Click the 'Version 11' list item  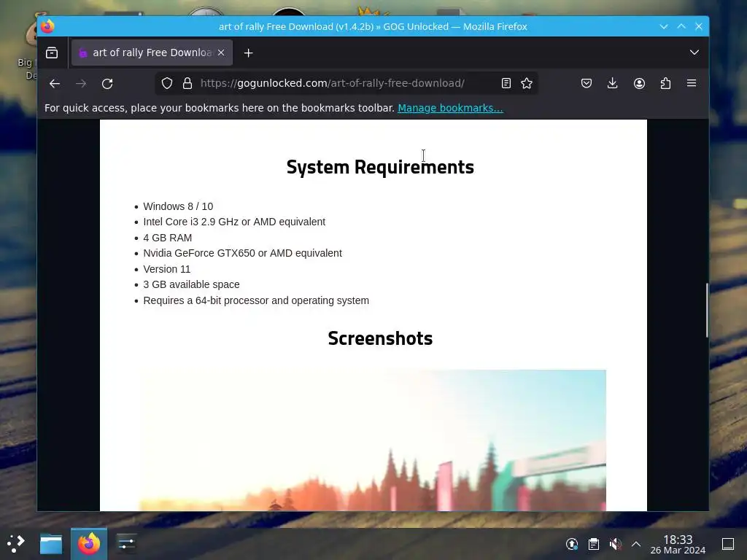[167, 269]
